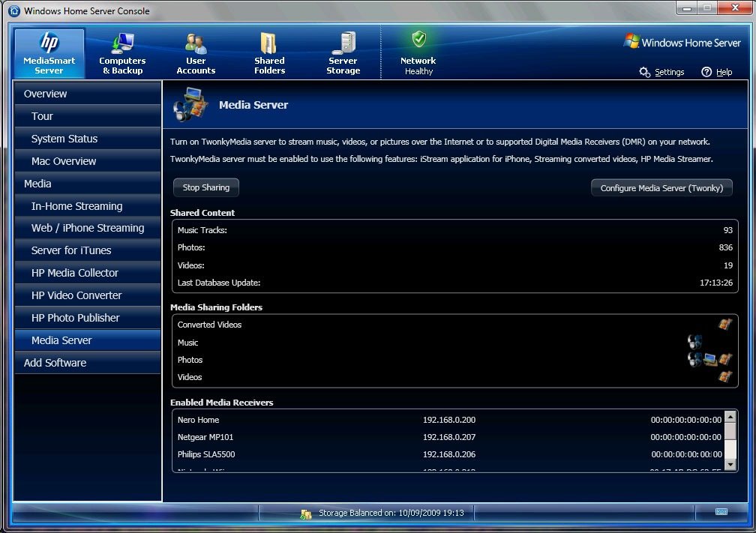The height and width of the screenshot is (533, 756).
Task: Go to Web / iPhone Streaming
Action: point(87,228)
